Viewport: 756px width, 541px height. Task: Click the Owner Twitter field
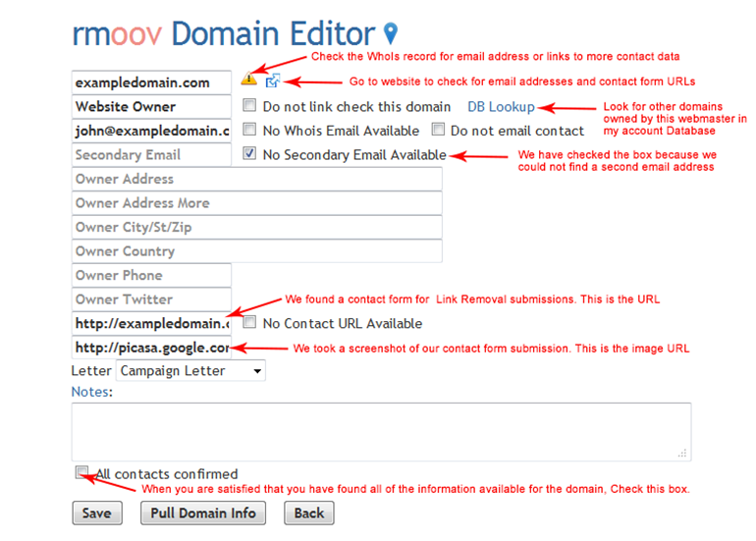(x=151, y=299)
